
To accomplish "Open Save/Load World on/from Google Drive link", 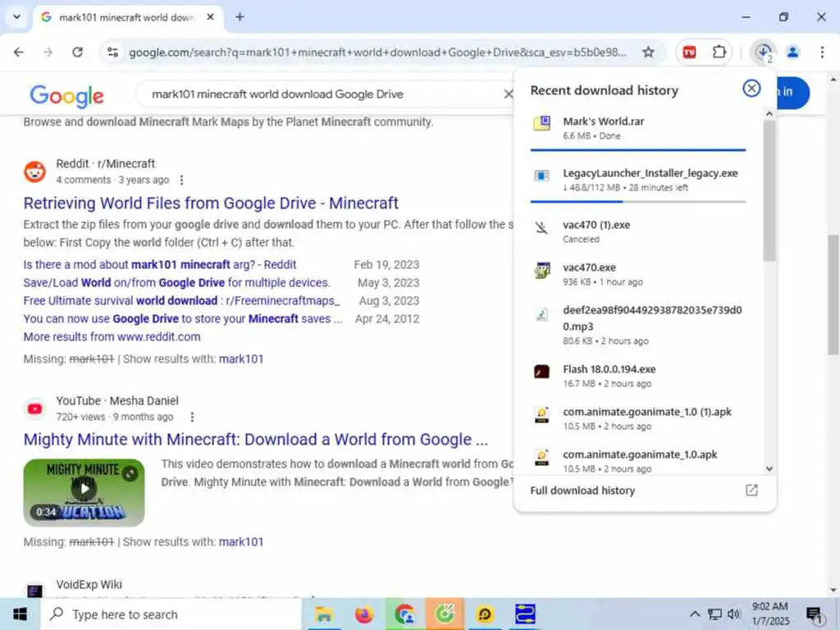I will [x=177, y=283].
